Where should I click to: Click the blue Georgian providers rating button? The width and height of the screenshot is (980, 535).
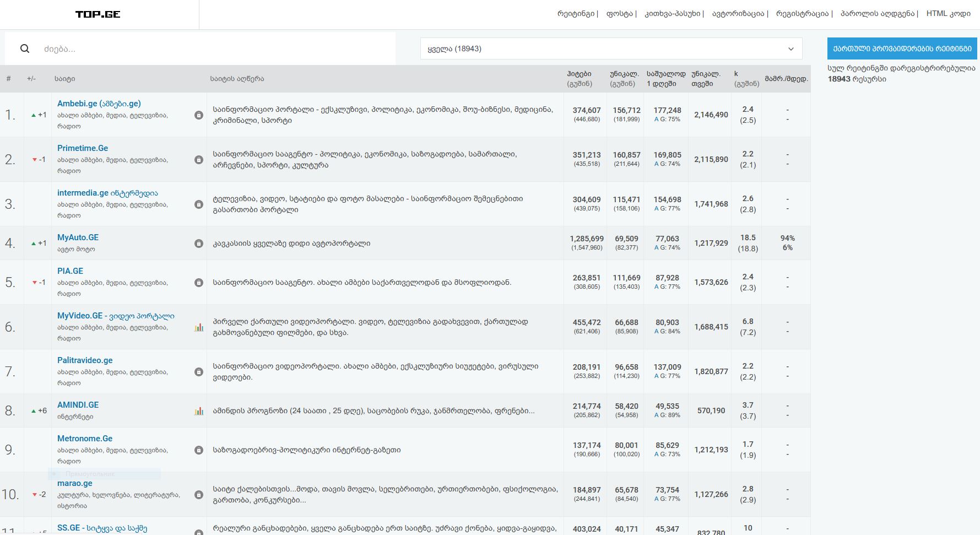click(902, 48)
